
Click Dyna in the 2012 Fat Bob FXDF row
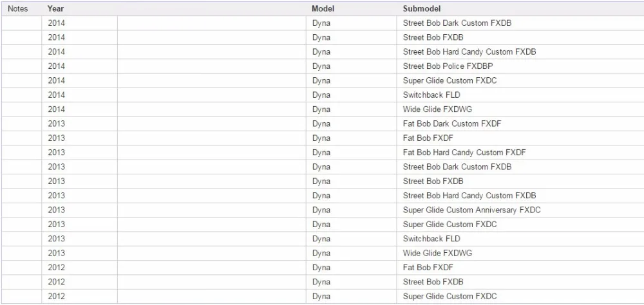tap(321, 267)
